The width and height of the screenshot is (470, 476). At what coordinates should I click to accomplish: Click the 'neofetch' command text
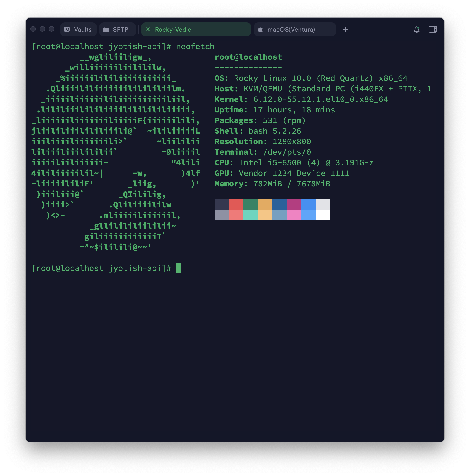coord(195,47)
